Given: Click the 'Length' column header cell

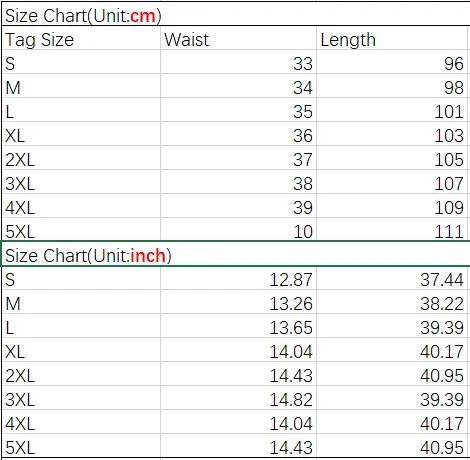Looking at the screenshot, I should [x=392, y=38].
